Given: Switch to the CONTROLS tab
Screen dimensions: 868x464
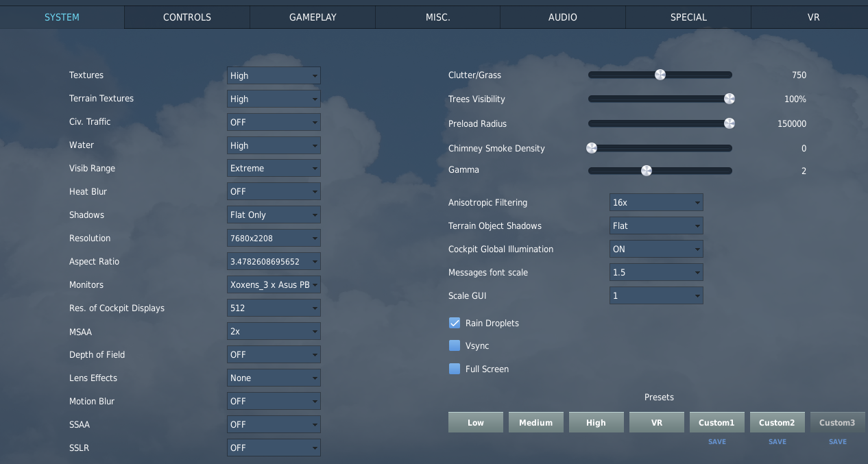Looking at the screenshot, I should point(187,17).
